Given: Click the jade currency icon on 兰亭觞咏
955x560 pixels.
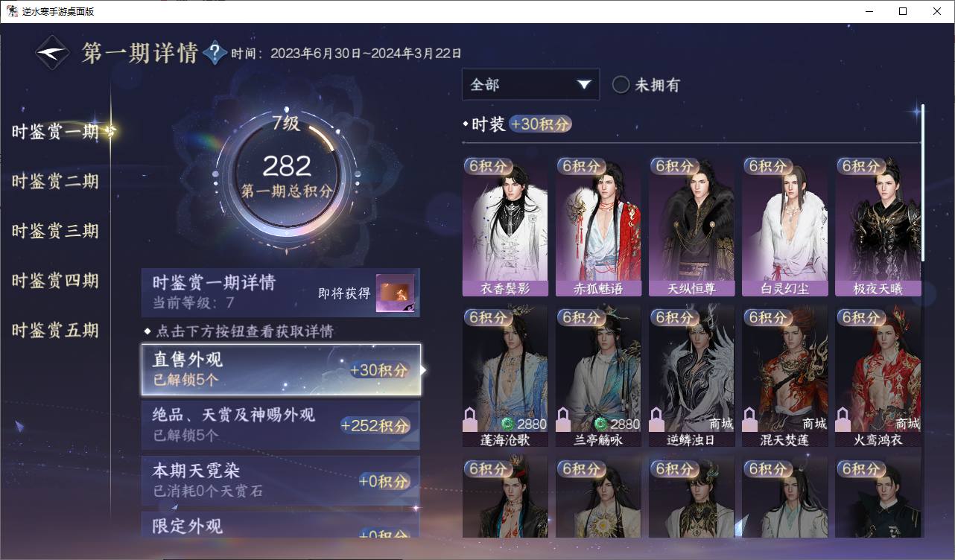Looking at the screenshot, I should pos(600,424).
